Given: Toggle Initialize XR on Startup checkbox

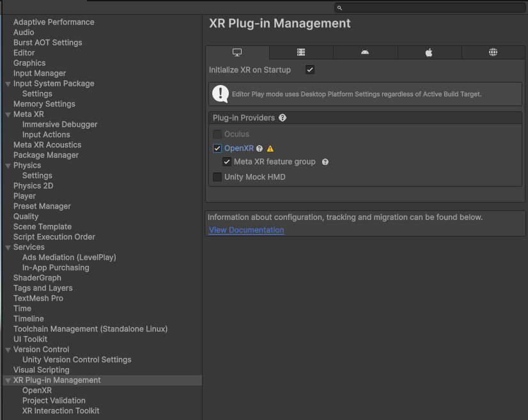Looking at the screenshot, I should (310, 70).
